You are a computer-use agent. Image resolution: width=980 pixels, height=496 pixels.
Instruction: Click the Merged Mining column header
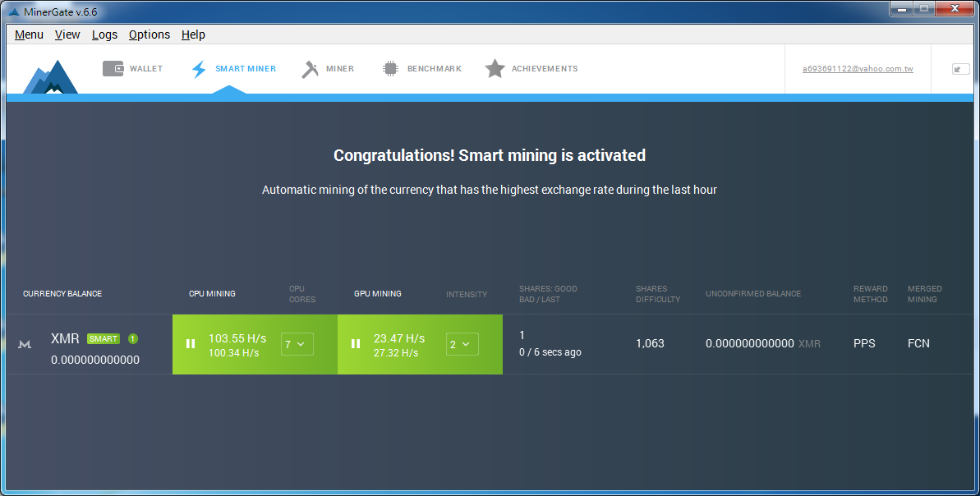tap(925, 294)
